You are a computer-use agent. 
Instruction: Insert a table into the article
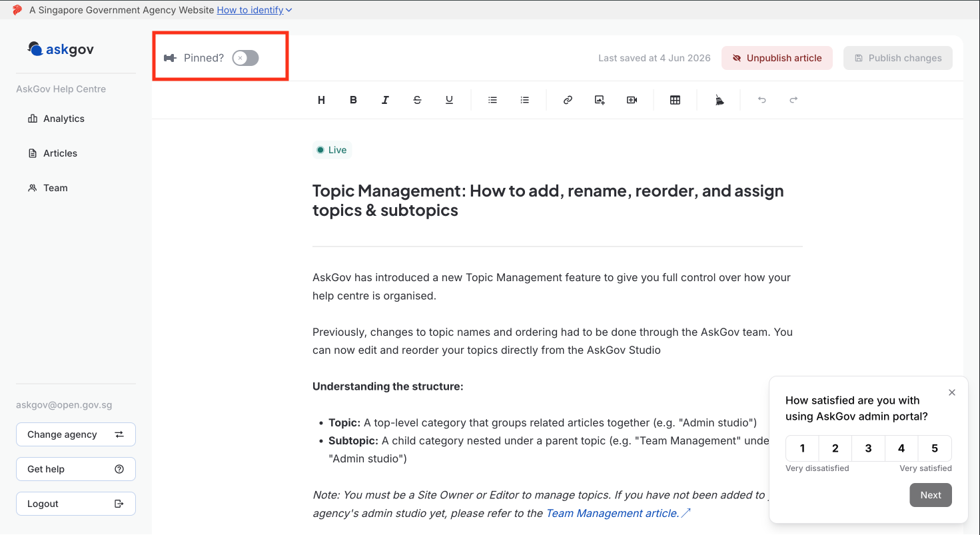[675, 100]
